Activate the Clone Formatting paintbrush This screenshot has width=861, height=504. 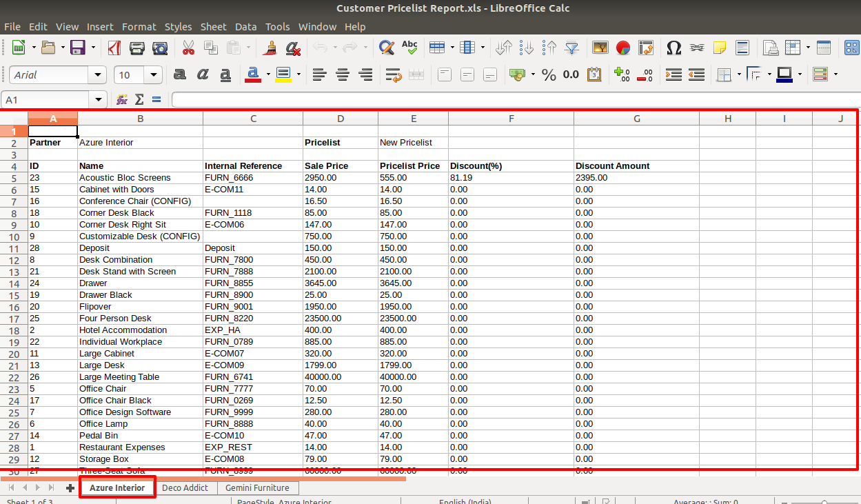[270, 48]
